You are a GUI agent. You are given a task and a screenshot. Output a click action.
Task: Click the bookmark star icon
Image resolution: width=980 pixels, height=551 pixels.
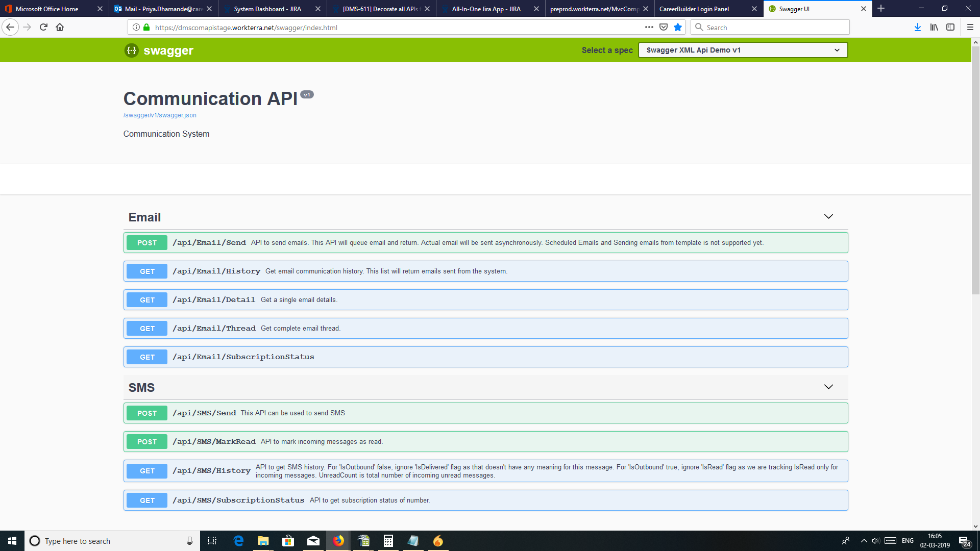point(678,28)
